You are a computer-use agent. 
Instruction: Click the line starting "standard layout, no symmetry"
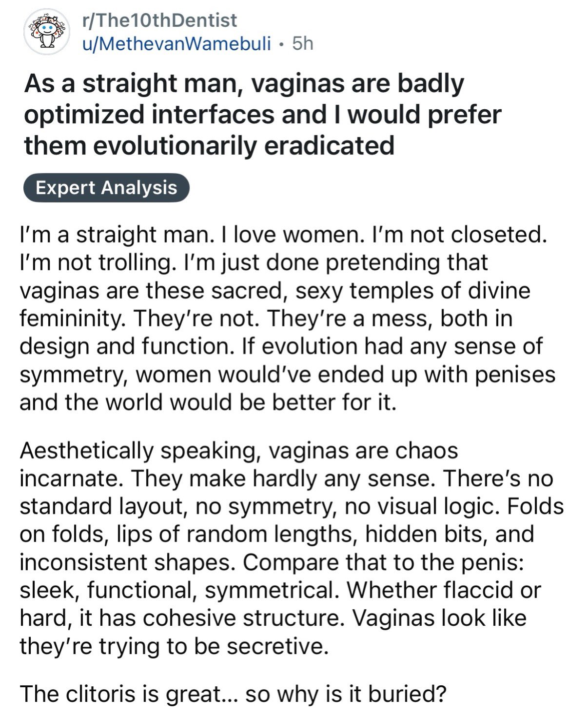[x=292, y=507]
